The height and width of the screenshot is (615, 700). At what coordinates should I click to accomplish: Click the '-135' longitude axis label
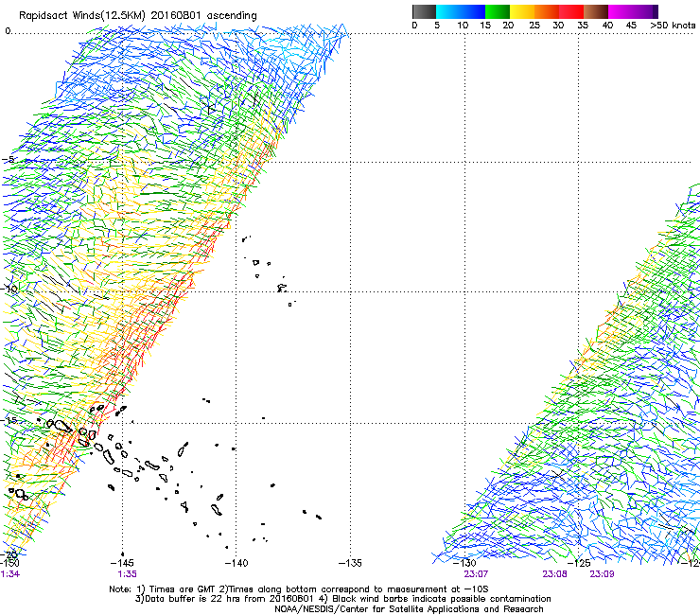pyautogui.click(x=350, y=563)
